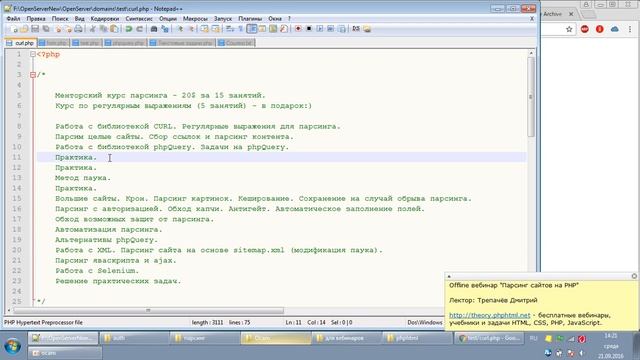Click the up arrow on yellow note header

pos(449,276)
